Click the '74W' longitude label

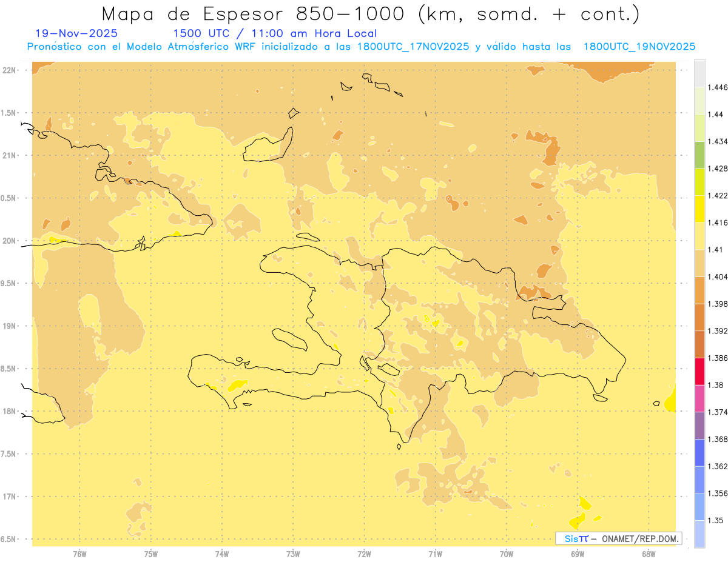222,554
